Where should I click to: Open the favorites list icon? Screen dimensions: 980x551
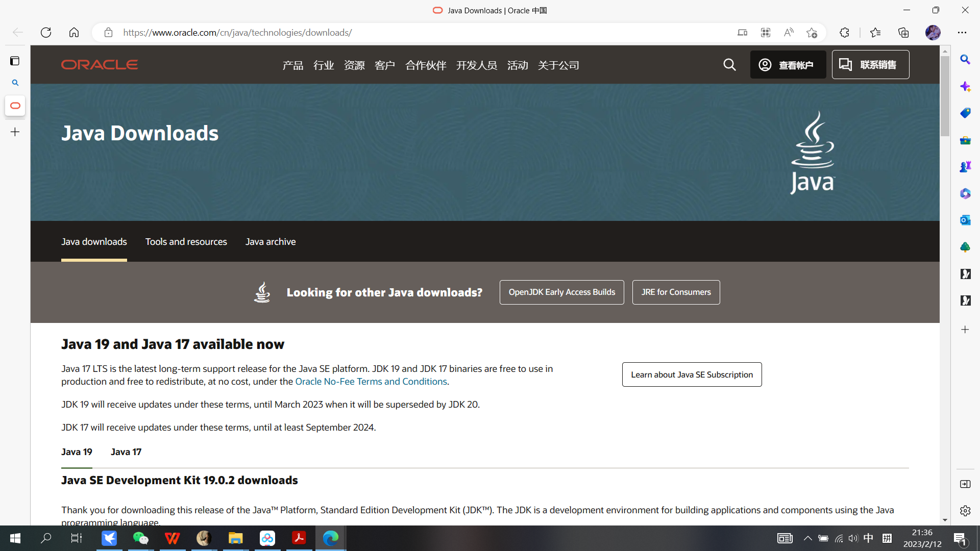click(x=875, y=33)
